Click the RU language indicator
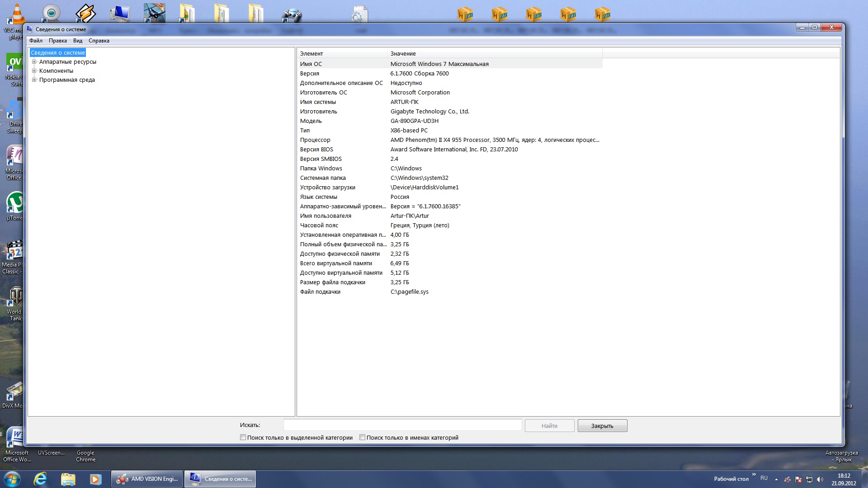This screenshot has width=868, height=488. (x=764, y=478)
